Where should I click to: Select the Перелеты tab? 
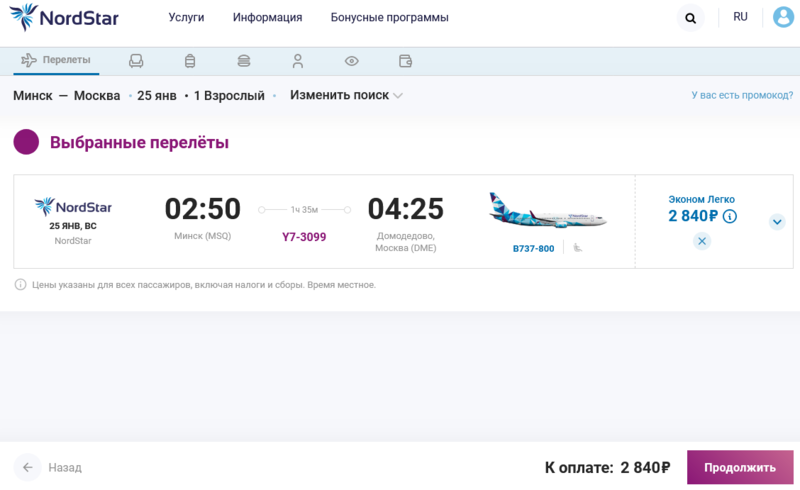coord(56,60)
